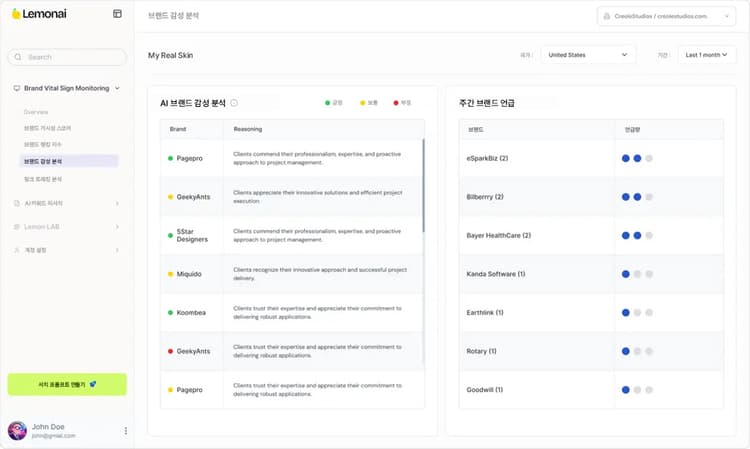Viewport: 750px width, 449px height.
Task: Click the green 서치 프롬프트 만들기 button
Action: (x=67, y=384)
